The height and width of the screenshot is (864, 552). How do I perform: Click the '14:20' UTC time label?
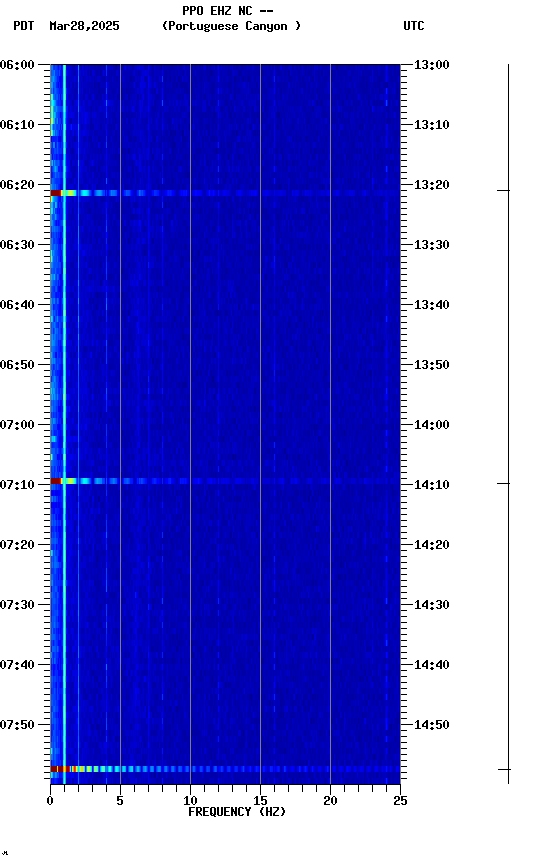point(431,546)
